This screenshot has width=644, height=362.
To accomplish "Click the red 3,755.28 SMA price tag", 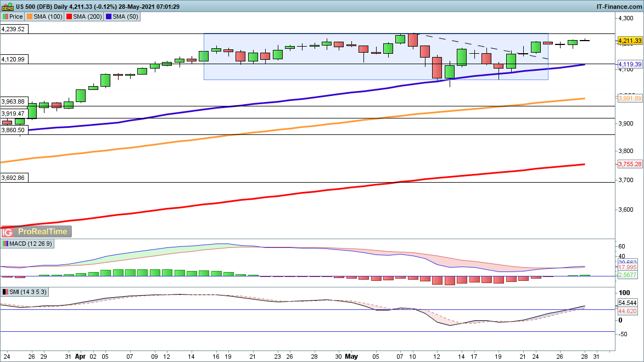I will (629, 164).
